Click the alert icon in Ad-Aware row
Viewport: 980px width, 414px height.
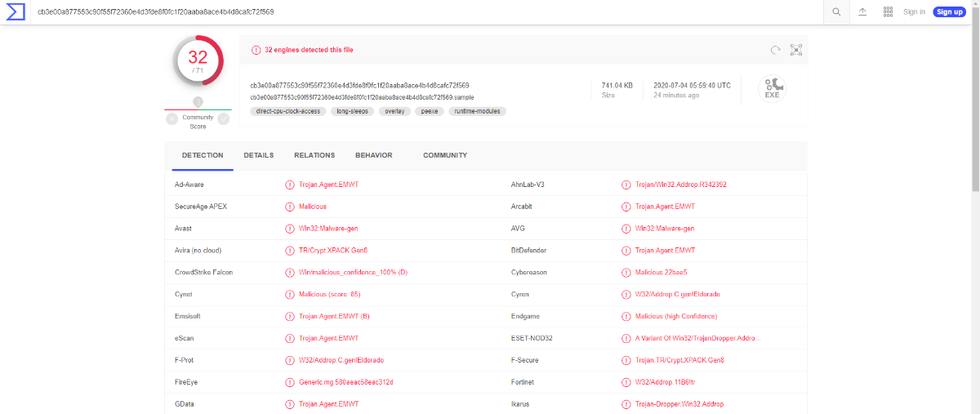pyautogui.click(x=290, y=185)
